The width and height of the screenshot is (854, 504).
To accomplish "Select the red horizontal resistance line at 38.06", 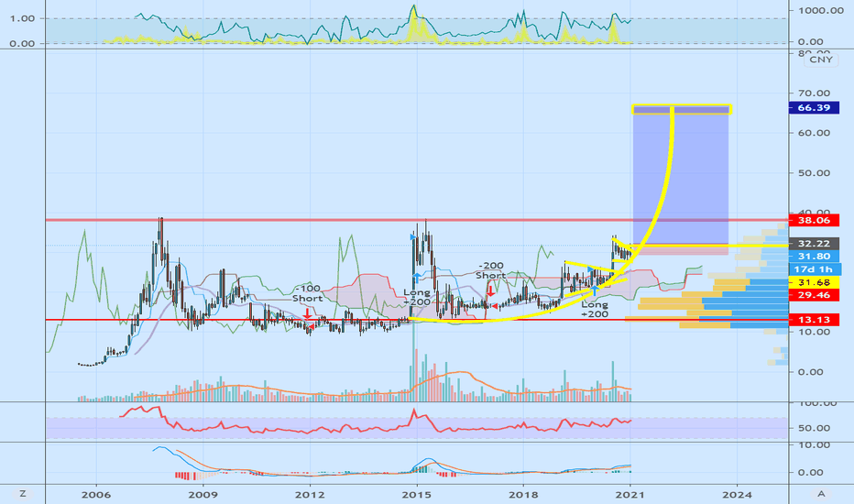I will [416, 220].
